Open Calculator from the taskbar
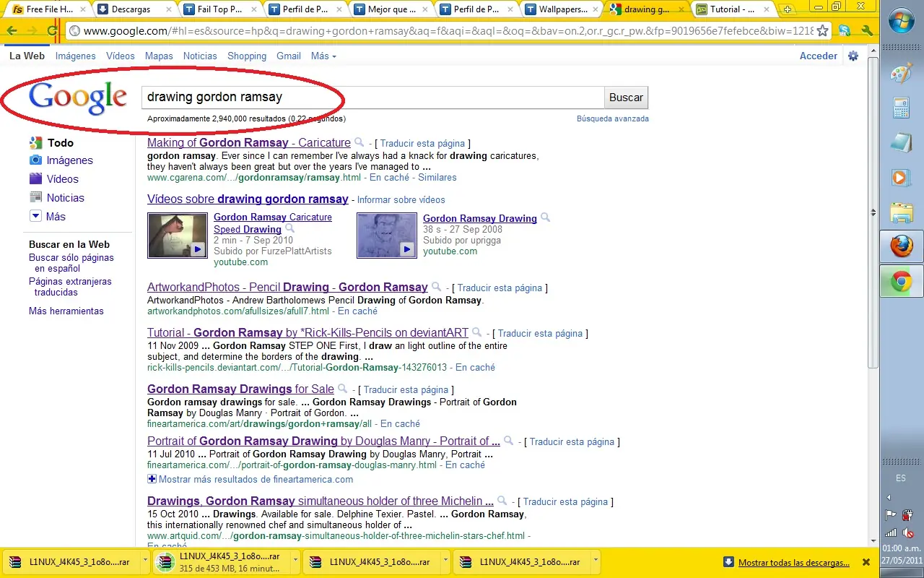Screen dimensions: 924x578 tap(901, 108)
